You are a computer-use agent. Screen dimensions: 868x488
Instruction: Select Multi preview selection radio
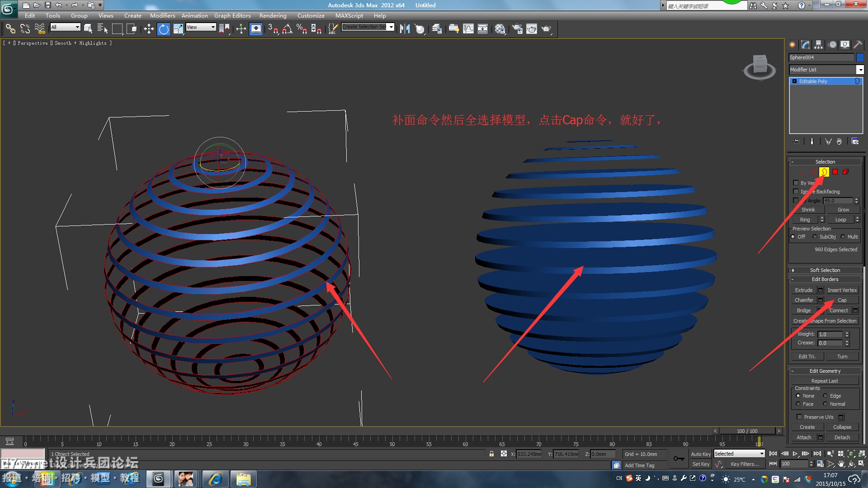[843, 236]
